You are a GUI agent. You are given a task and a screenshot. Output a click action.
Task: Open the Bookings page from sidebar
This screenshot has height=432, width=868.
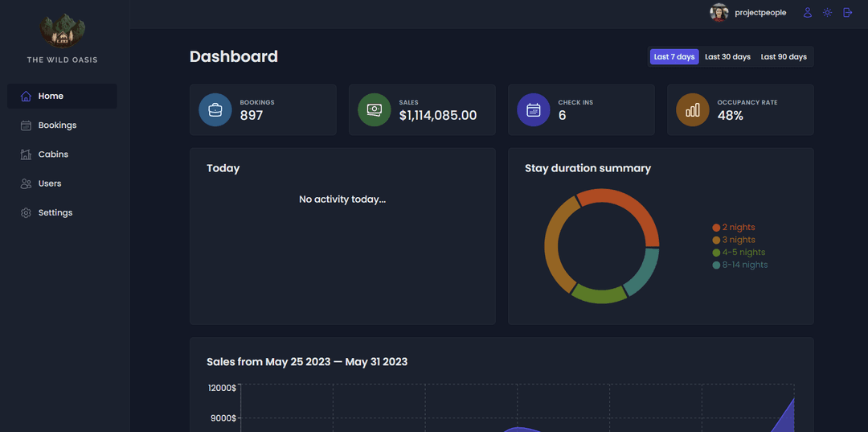pos(57,125)
